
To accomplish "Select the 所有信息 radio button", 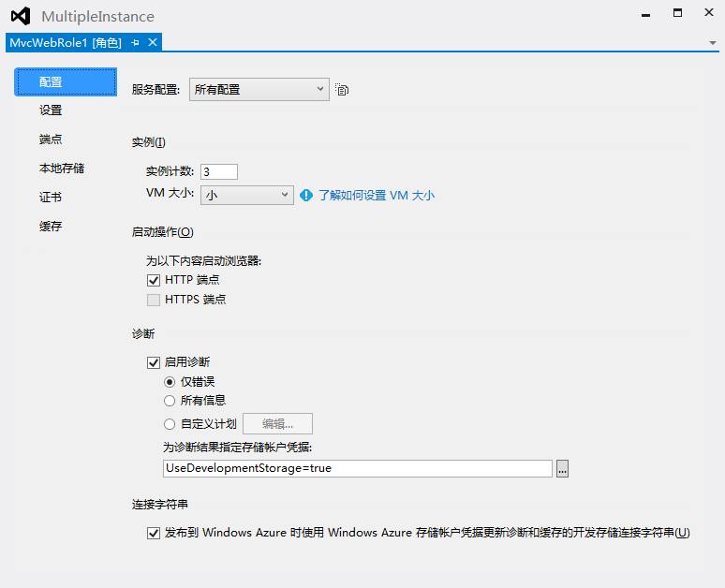I will 170,401.
